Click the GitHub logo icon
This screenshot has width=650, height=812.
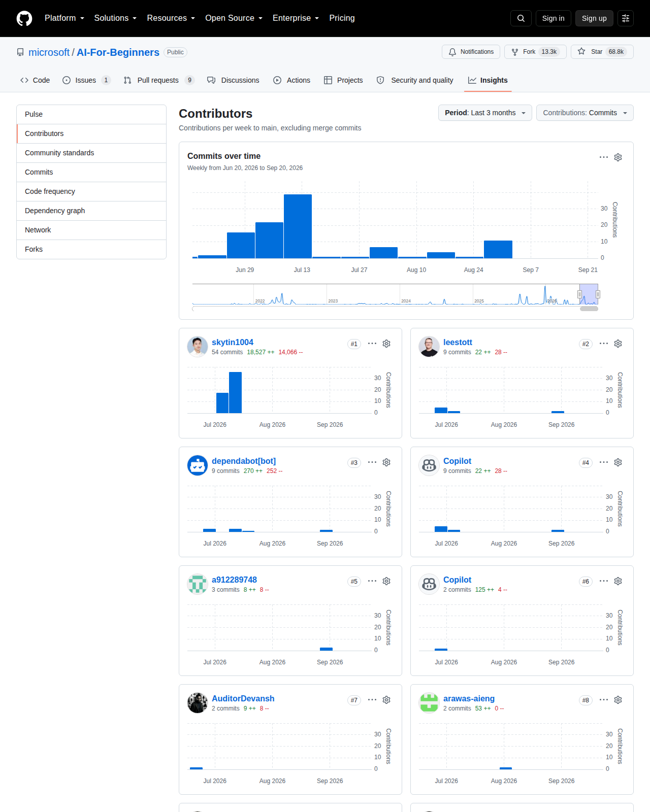click(x=24, y=18)
